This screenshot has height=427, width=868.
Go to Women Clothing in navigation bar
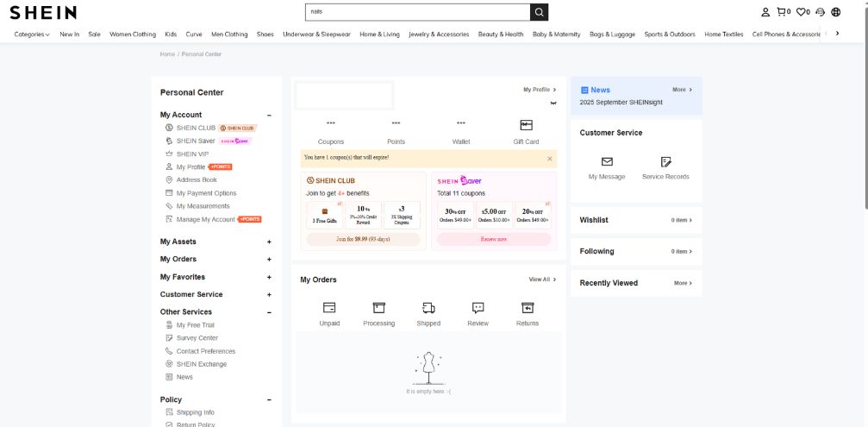click(x=133, y=35)
